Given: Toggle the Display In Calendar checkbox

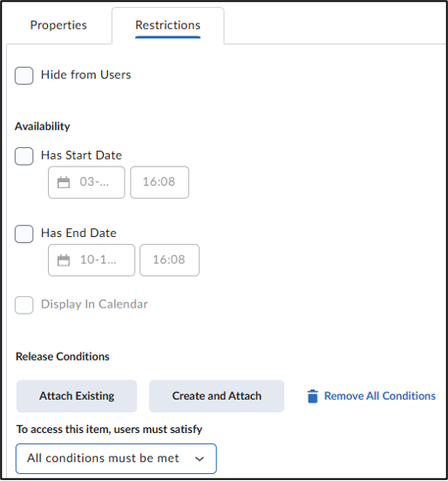Looking at the screenshot, I should click(x=24, y=305).
